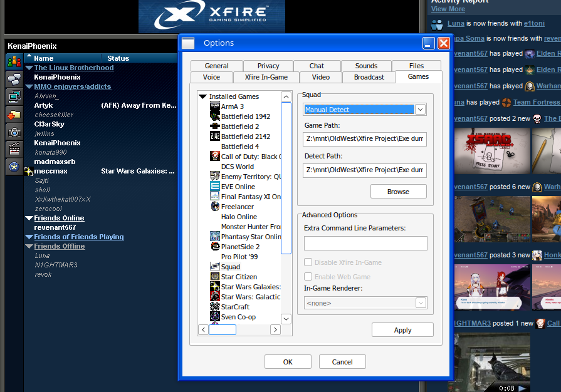The height and width of the screenshot is (392, 561).
Task: Collapse the Friends Online group
Action: click(x=29, y=218)
